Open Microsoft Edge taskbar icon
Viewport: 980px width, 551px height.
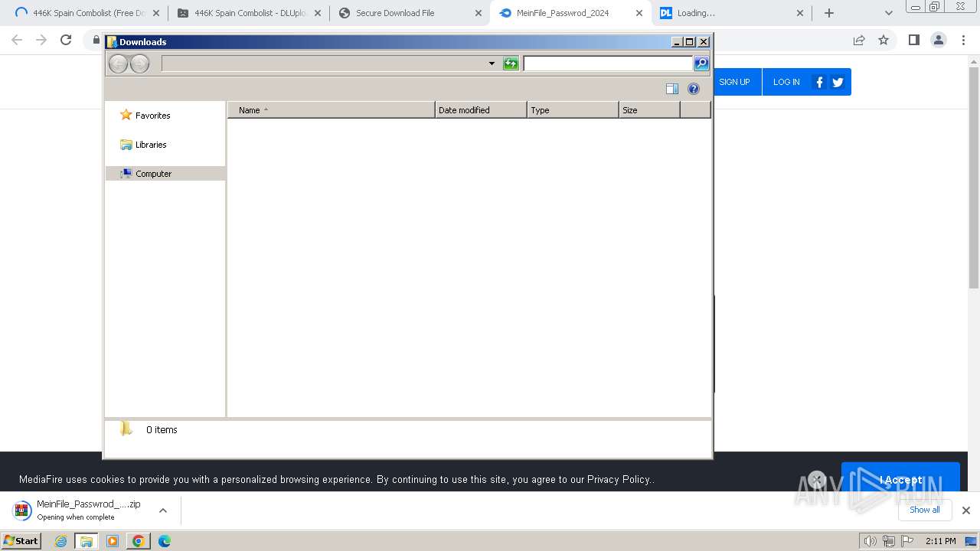[x=165, y=541]
